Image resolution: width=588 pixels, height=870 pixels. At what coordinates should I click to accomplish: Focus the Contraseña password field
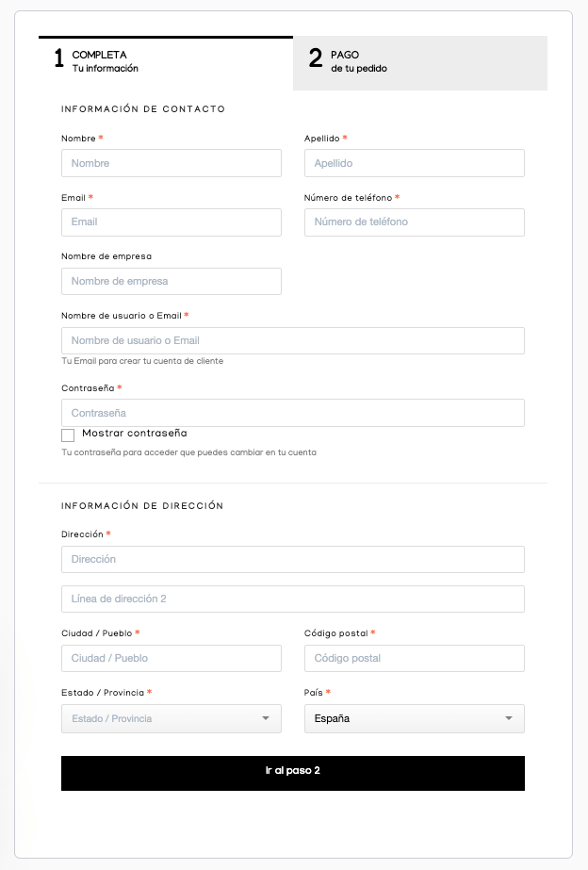tap(293, 413)
